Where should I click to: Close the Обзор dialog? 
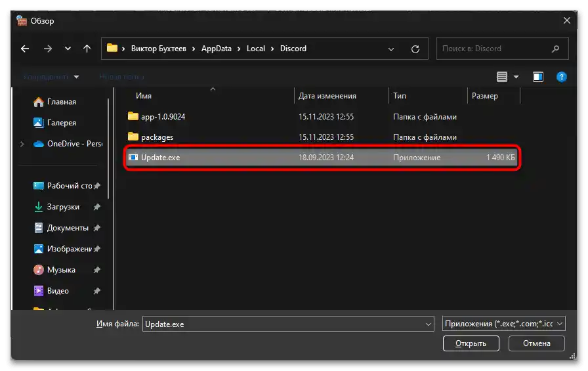(566, 21)
